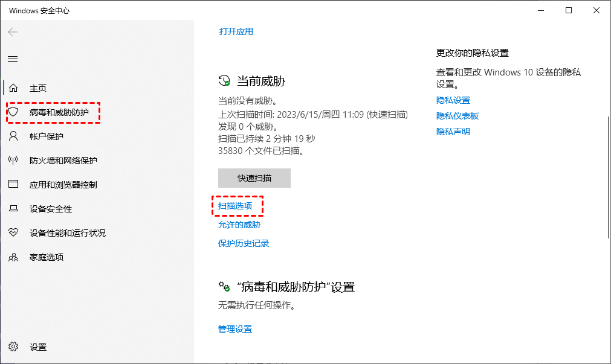Click the 上次扫描时间 line
Screen dimensions: 611x364
tap(313, 115)
